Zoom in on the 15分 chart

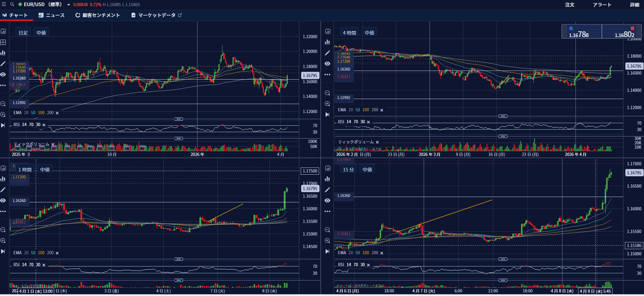[327, 241]
